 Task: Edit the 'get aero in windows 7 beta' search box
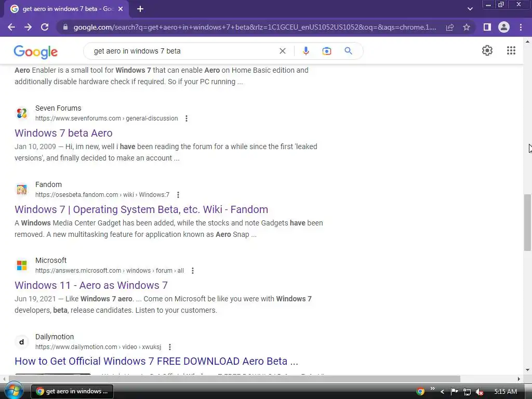[x=183, y=51]
